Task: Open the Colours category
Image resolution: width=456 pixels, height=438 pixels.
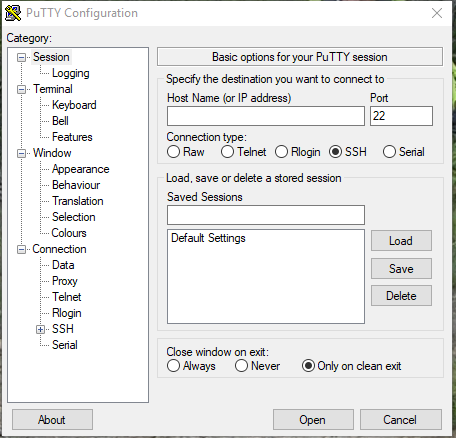Action: [69, 233]
